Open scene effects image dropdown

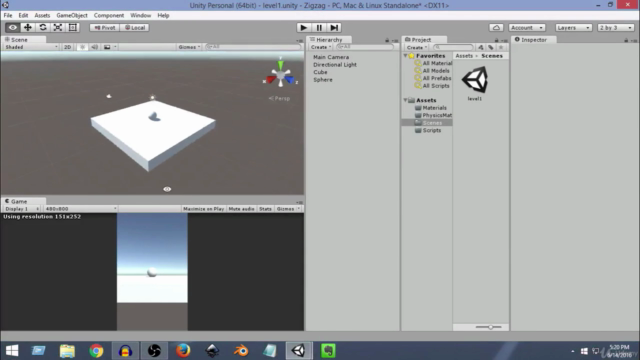tap(110, 47)
